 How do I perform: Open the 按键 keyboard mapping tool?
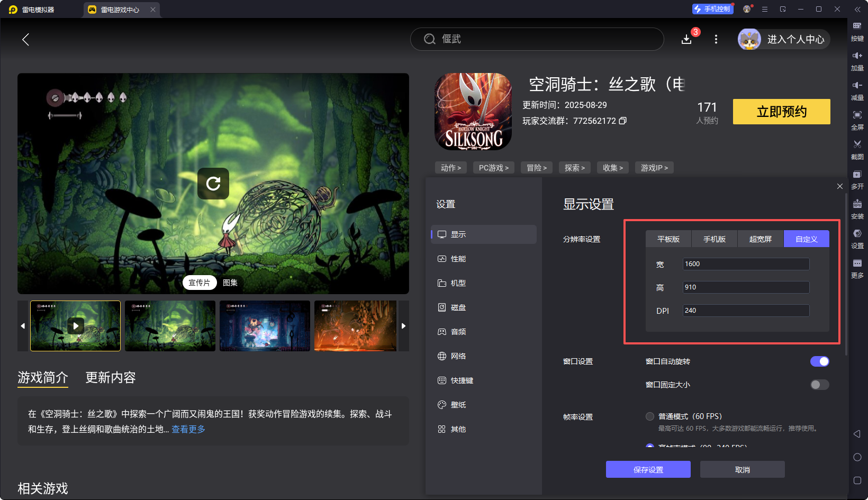[x=857, y=32]
